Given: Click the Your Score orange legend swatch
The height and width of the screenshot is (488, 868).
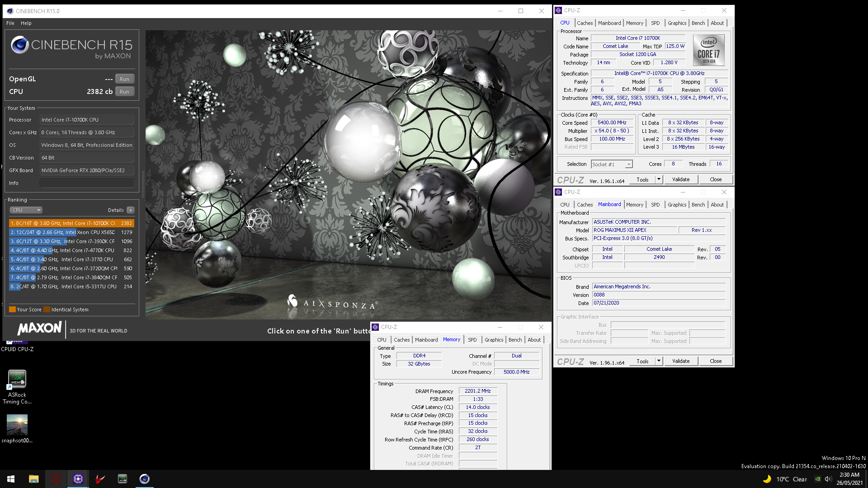Looking at the screenshot, I should (x=12, y=310).
